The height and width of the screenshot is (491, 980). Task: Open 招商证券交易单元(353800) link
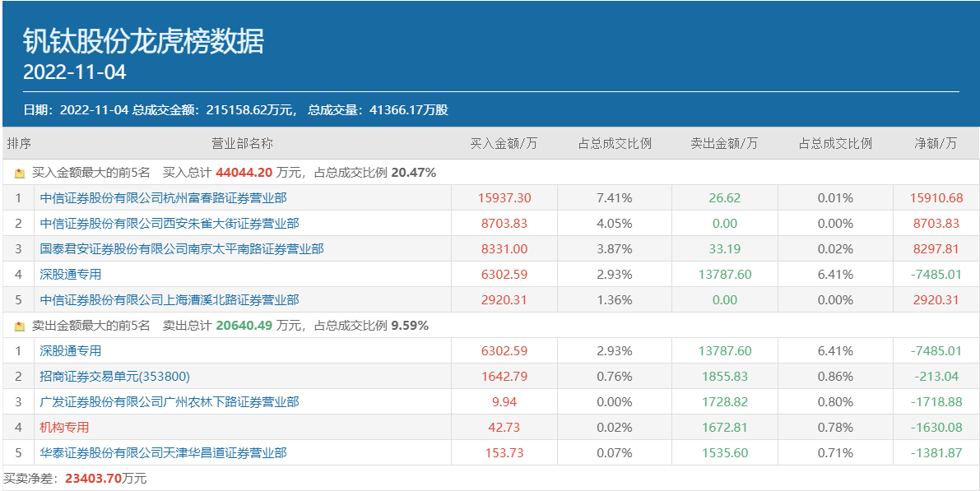(x=114, y=377)
